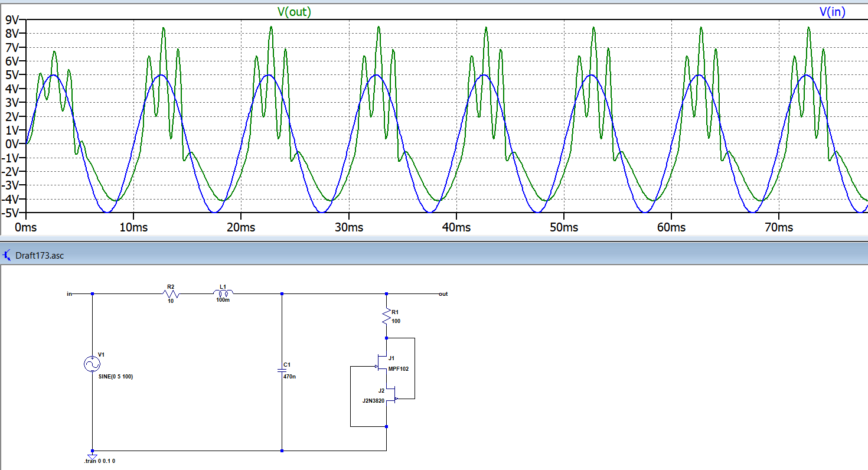
Task: Click the 30ms time axis label
Action: 349,227
